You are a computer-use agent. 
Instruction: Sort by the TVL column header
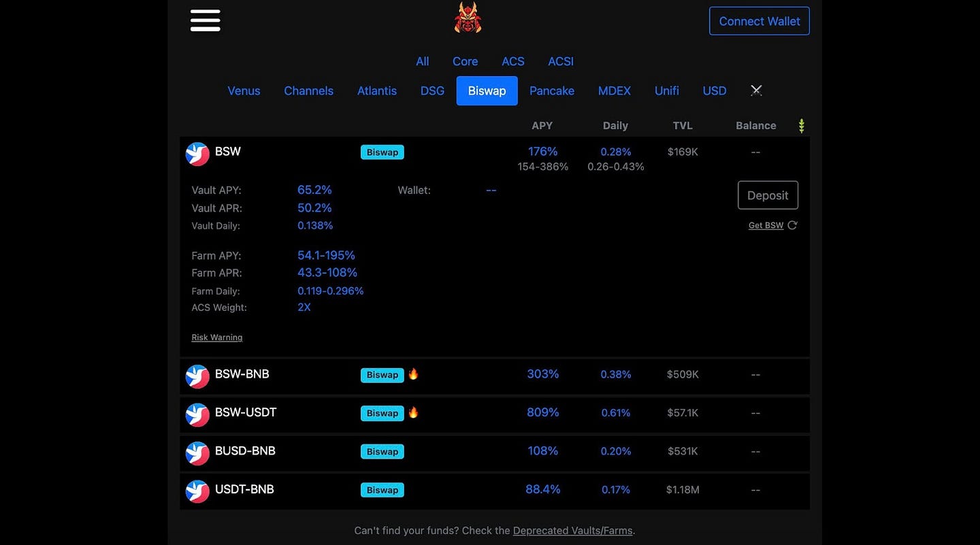click(x=683, y=126)
